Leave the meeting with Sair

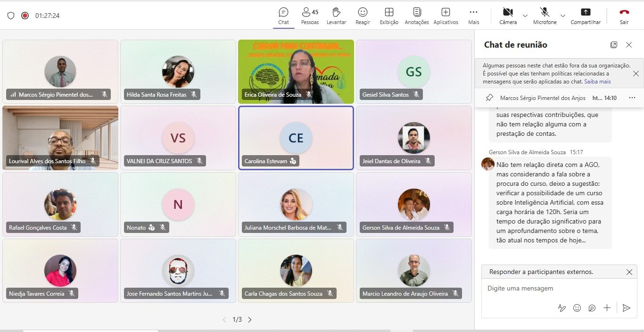point(624,16)
